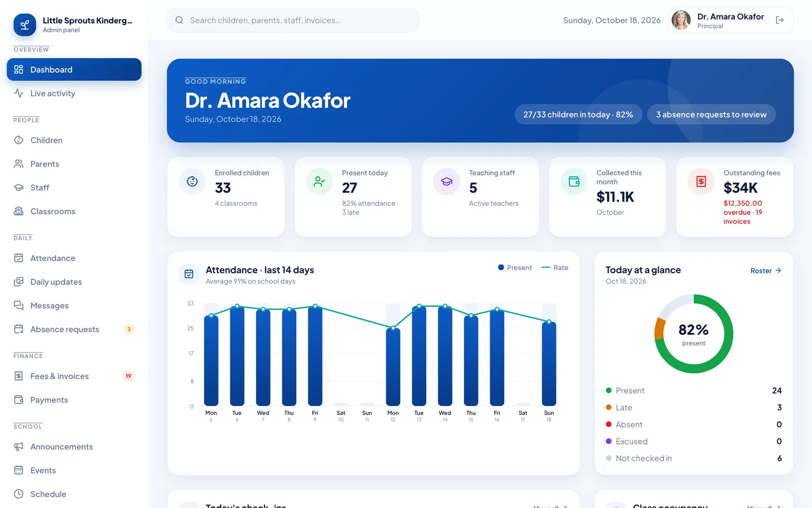Click the Absence requests calendar-x icon
Viewport: 812px width, 508px height.
19,329
